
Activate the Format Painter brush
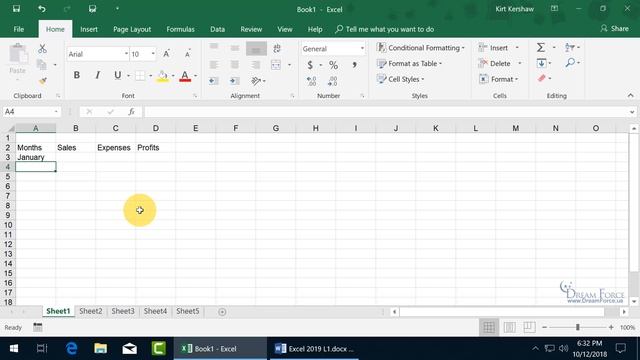coord(42,80)
